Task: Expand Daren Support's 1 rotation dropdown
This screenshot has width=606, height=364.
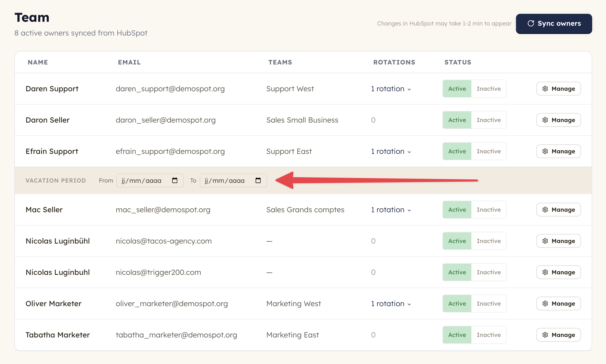Action: tap(391, 89)
